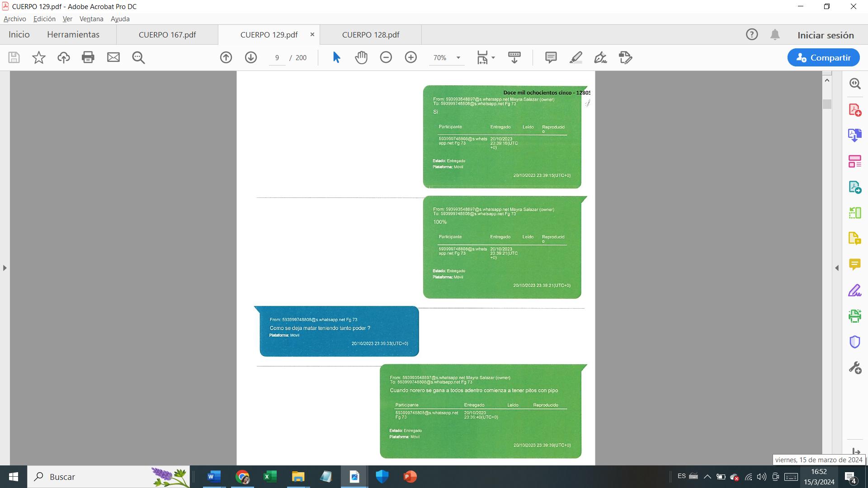Open the stamp tool in toolbar
Image resolution: width=868 pixels, height=488 pixels.
625,57
